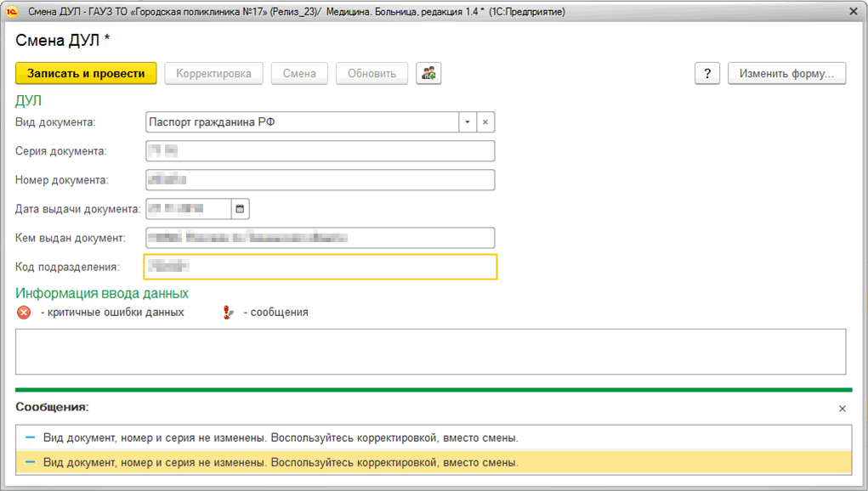Open Изменить форму... settings
Image resolution: width=868 pixels, height=491 pixels.
pos(786,73)
